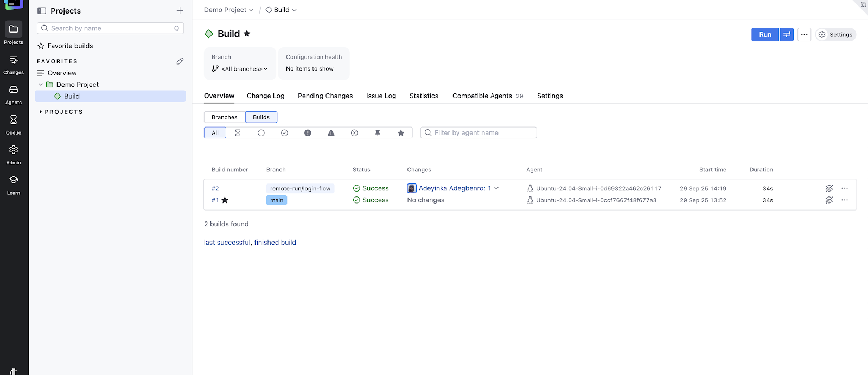
Task: Open the Compatible Agents tab
Action: 482,96
